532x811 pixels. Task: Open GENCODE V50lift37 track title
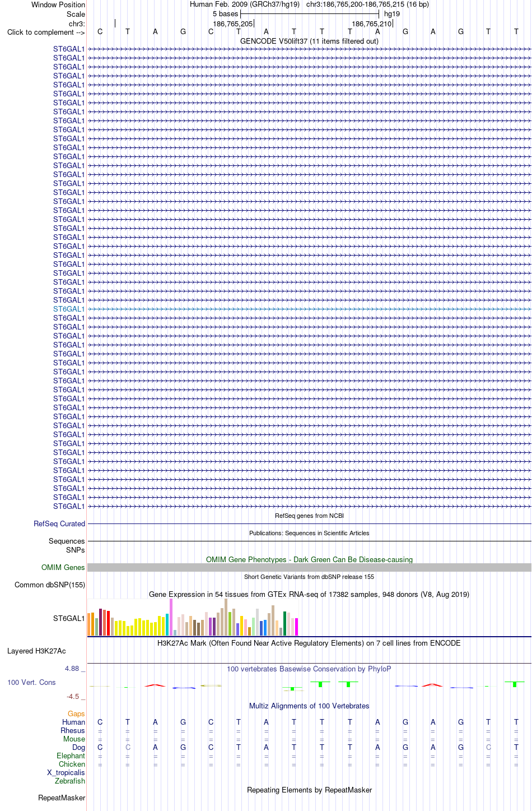coord(309,41)
